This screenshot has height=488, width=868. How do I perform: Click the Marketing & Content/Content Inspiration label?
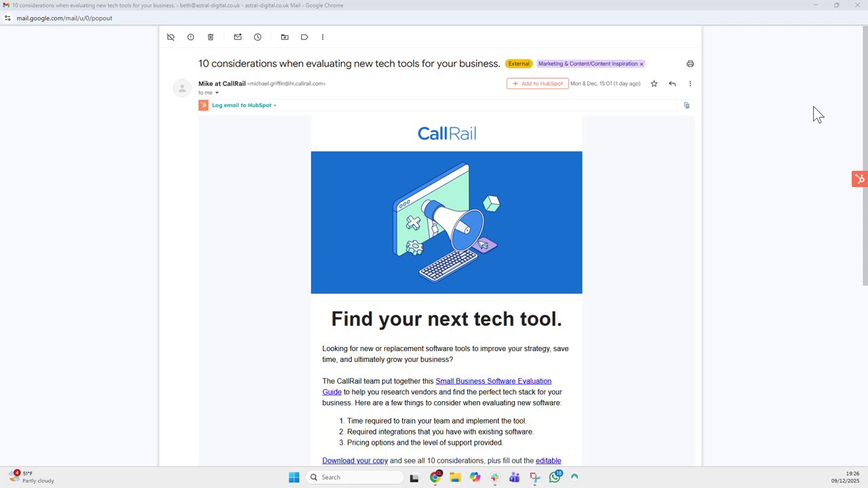(x=587, y=64)
